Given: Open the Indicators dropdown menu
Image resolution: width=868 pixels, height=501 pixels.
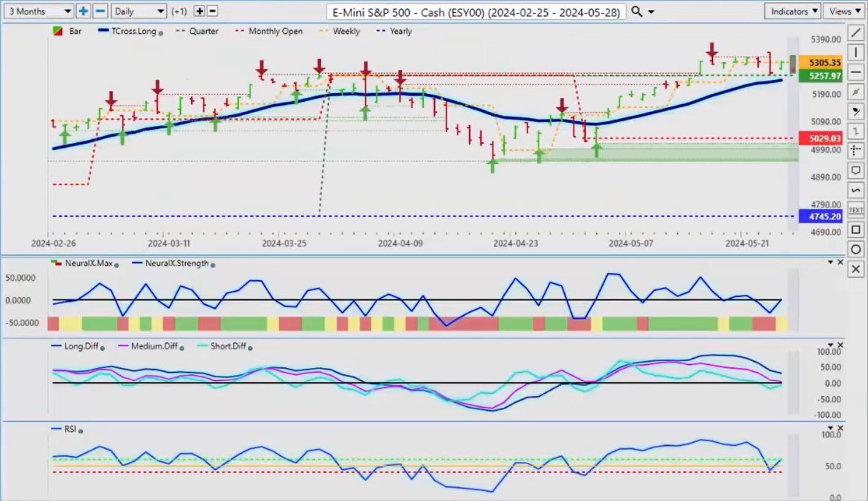Looking at the screenshot, I should click(793, 11).
